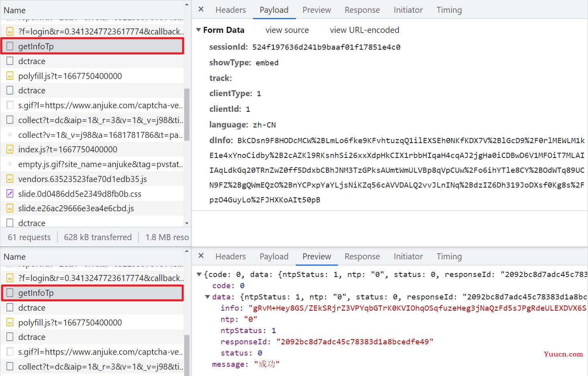Click script icon of login callback request, lower list
The height and width of the screenshot is (376, 588).
click(x=10, y=278)
